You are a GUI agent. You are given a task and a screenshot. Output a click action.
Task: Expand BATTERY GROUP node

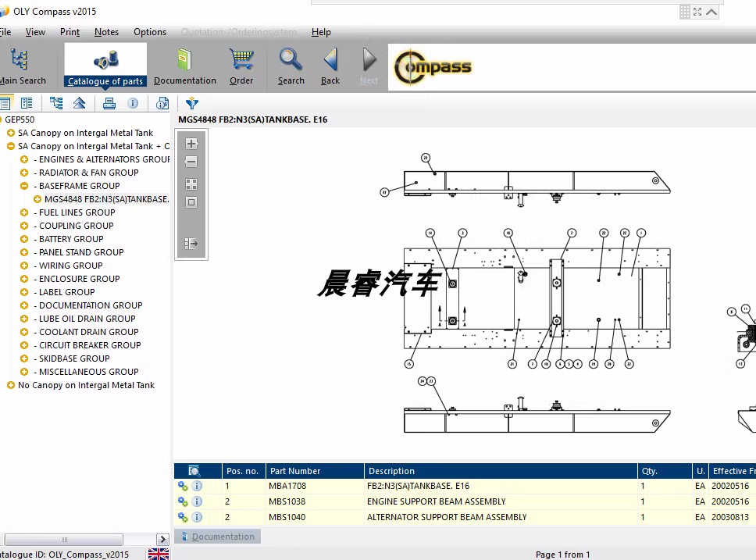24,239
